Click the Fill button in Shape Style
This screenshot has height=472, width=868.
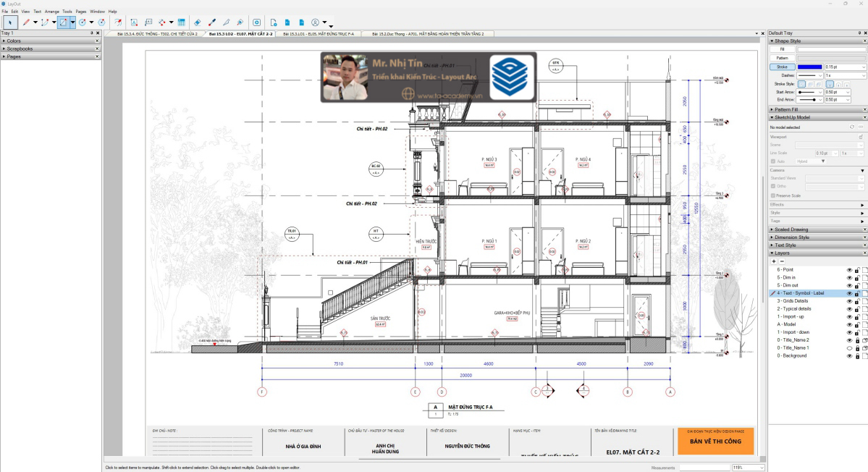click(x=782, y=49)
